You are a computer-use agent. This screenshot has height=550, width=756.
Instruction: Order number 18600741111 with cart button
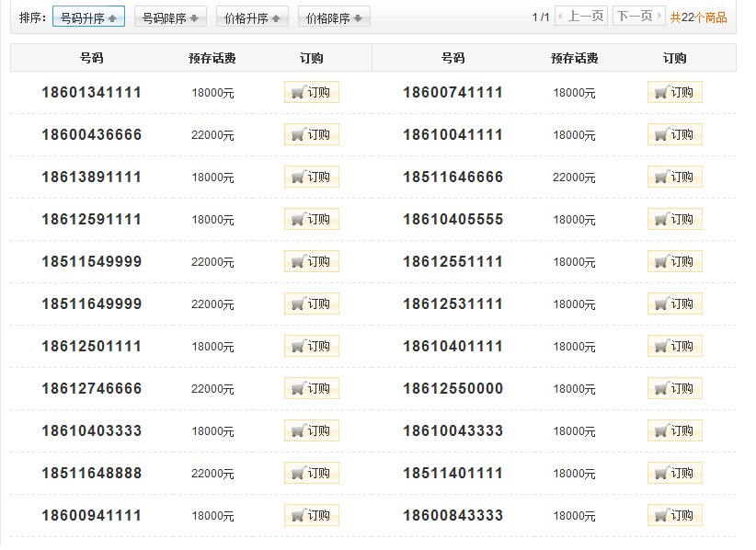click(674, 92)
